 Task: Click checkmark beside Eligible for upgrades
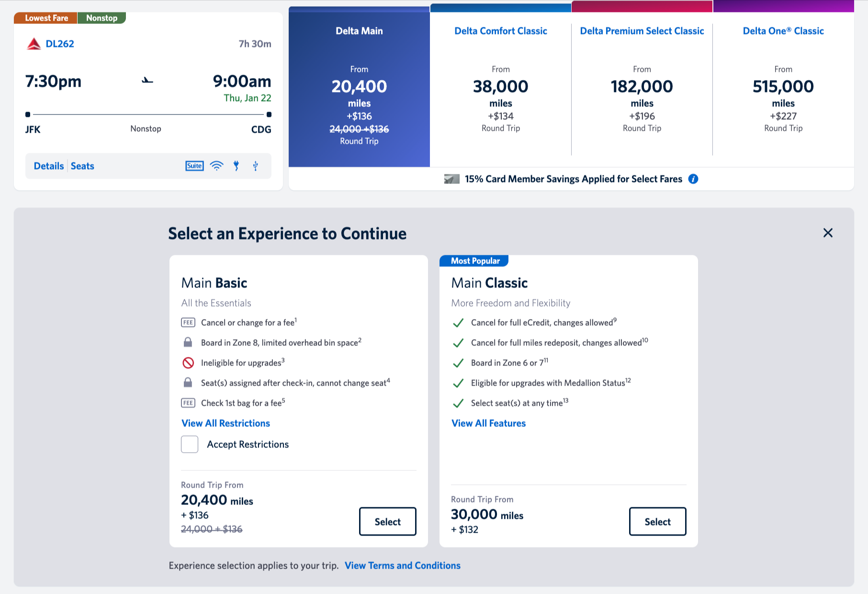coord(458,383)
